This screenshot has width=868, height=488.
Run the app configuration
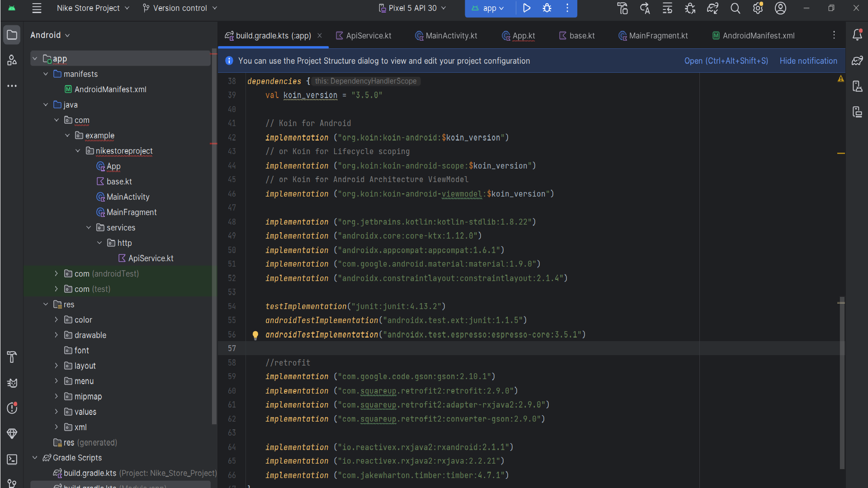click(x=527, y=8)
